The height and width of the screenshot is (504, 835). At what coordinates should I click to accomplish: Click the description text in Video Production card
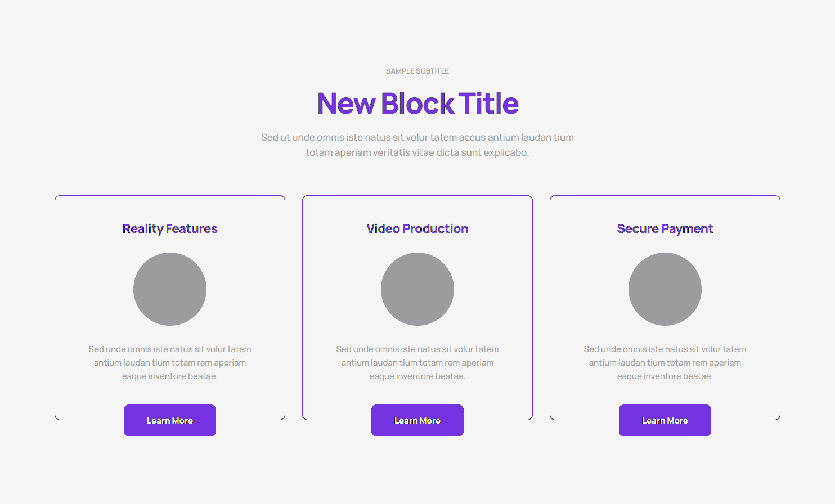[x=417, y=363]
